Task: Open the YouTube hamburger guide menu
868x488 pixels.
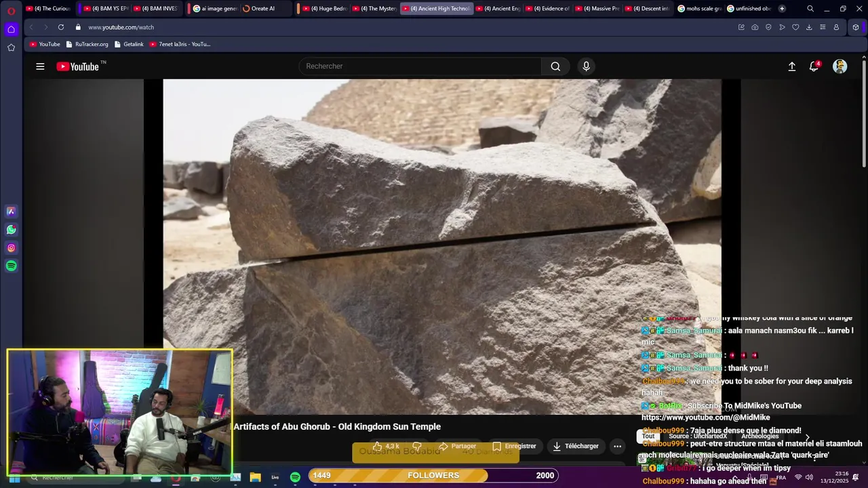Action: (40, 66)
